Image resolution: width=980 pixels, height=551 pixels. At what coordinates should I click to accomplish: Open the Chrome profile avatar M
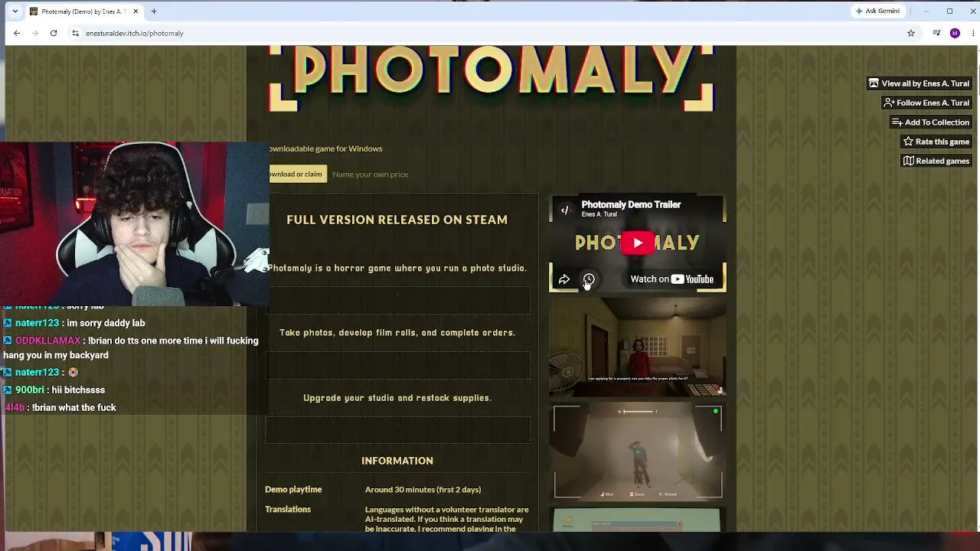[955, 33]
